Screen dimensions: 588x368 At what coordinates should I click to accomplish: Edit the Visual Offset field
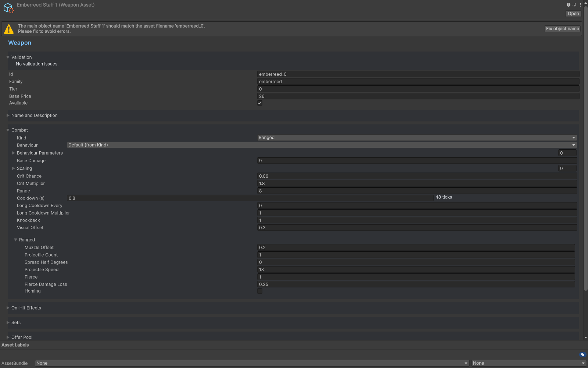pos(417,228)
